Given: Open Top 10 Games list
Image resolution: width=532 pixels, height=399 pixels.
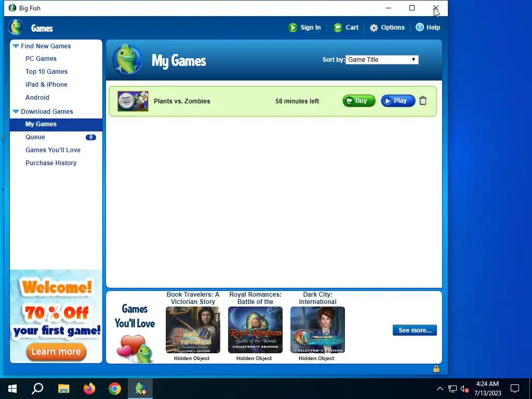Looking at the screenshot, I should tap(46, 72).
